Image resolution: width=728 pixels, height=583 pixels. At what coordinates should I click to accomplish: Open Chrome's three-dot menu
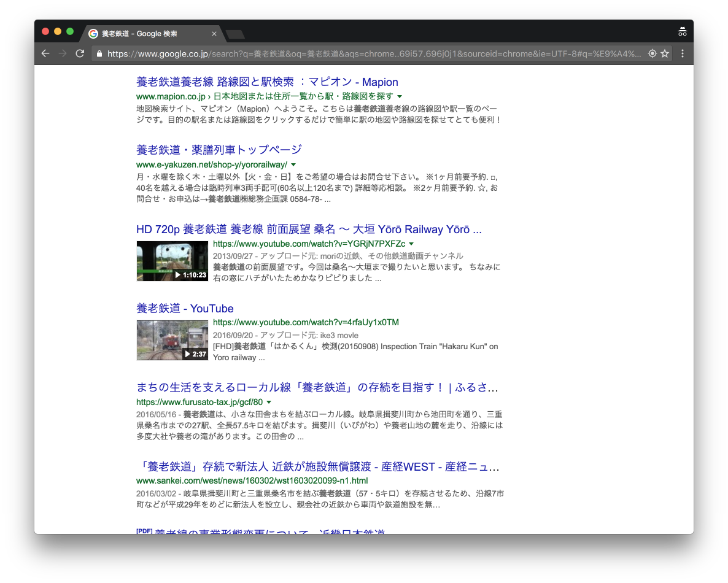(x=682, y=54)
